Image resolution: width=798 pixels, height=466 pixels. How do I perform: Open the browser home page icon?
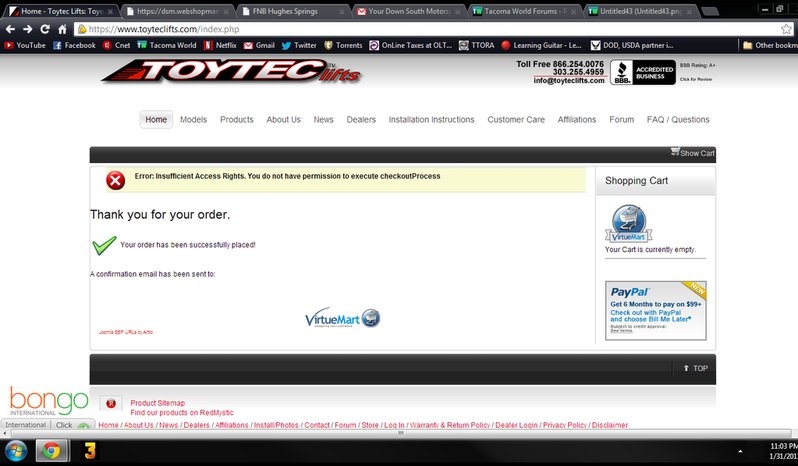pos(62,29)
